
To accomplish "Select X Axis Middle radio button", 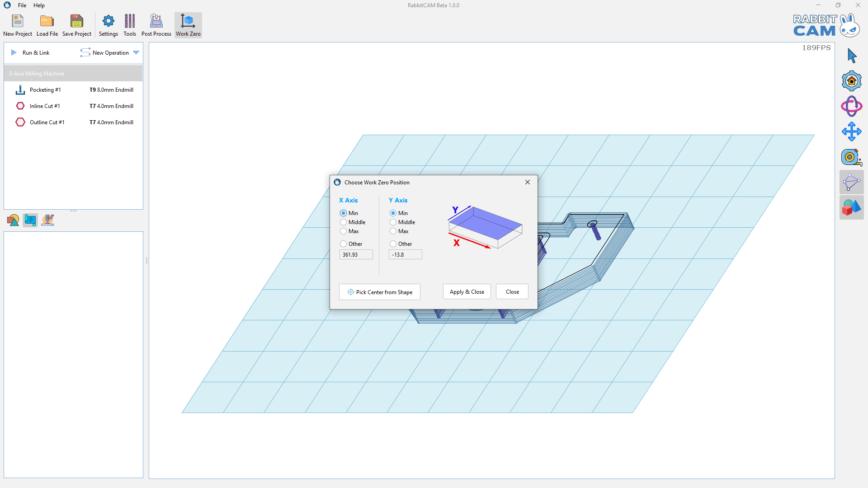I will (x=343, y=222).
